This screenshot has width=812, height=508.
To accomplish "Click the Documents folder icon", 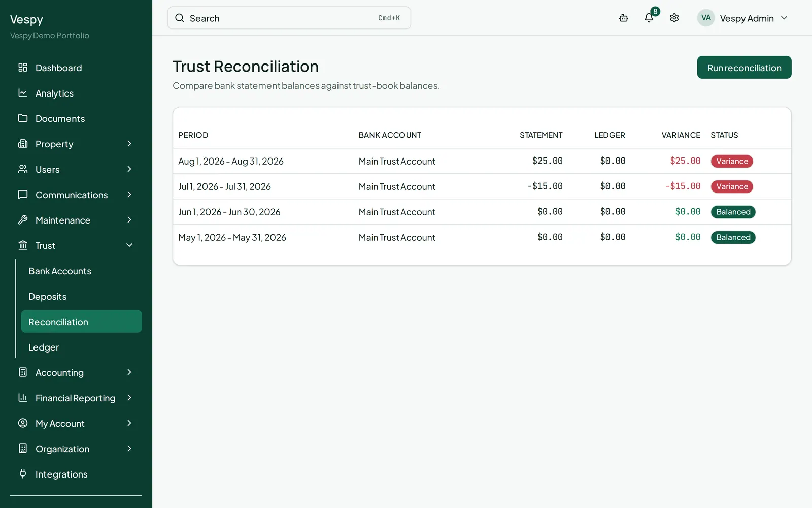I will (x=23, y=118).
